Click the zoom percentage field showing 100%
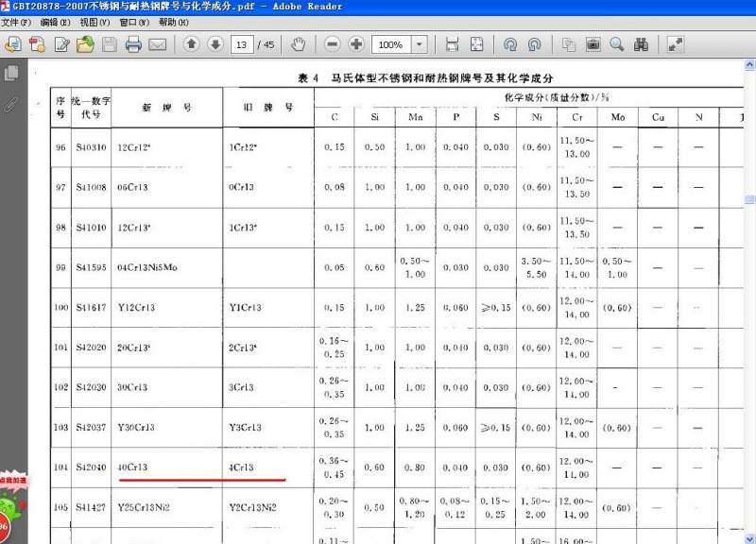The image size is (756, 544). 391,44
